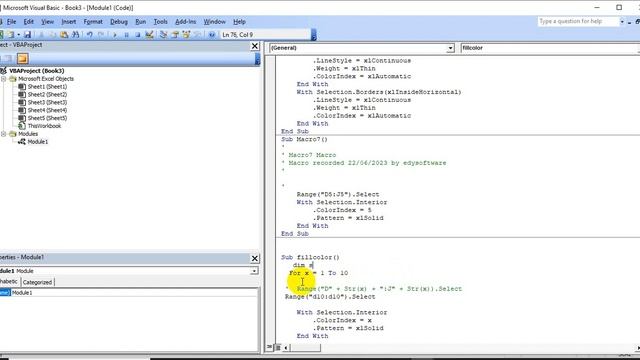640x360 pixels.
Task: Open the Module1 object dropdown in Properties
Action: point(254,271)
